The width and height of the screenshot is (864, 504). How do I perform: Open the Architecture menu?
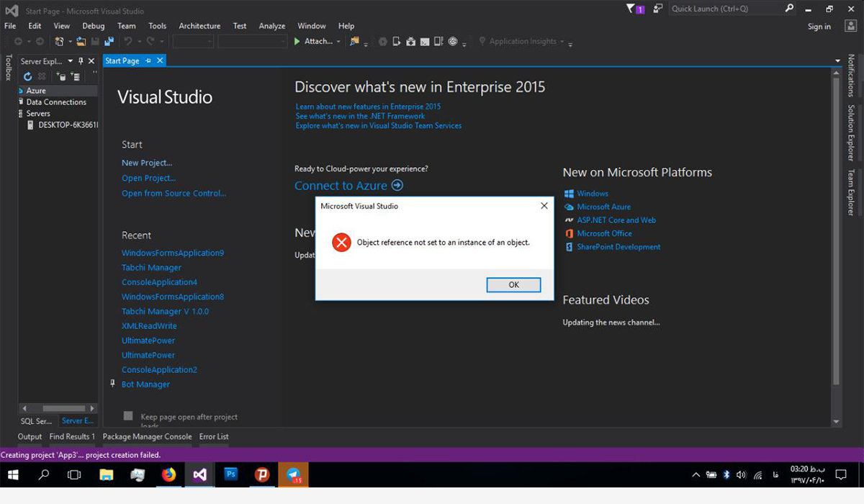199,26
